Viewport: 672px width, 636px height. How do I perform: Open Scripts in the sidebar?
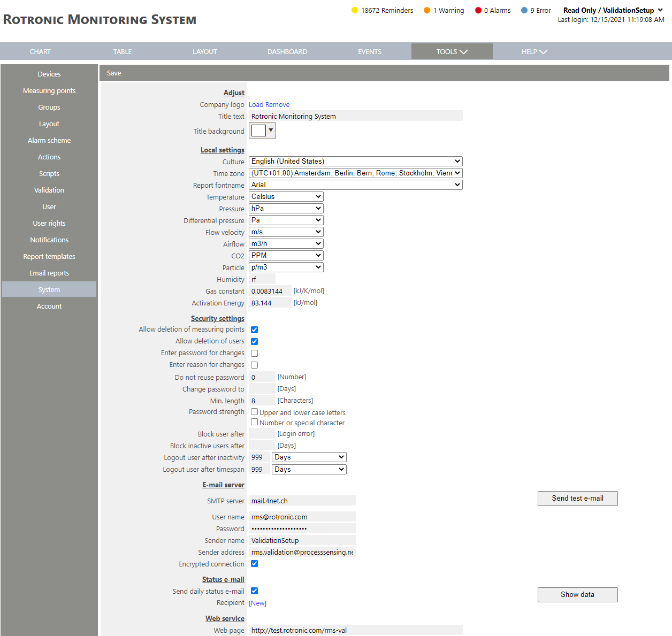[49, 173]
